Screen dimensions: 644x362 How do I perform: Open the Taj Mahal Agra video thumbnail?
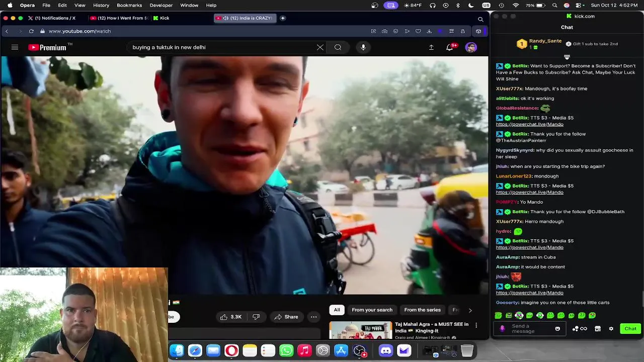tap(360, 330)
